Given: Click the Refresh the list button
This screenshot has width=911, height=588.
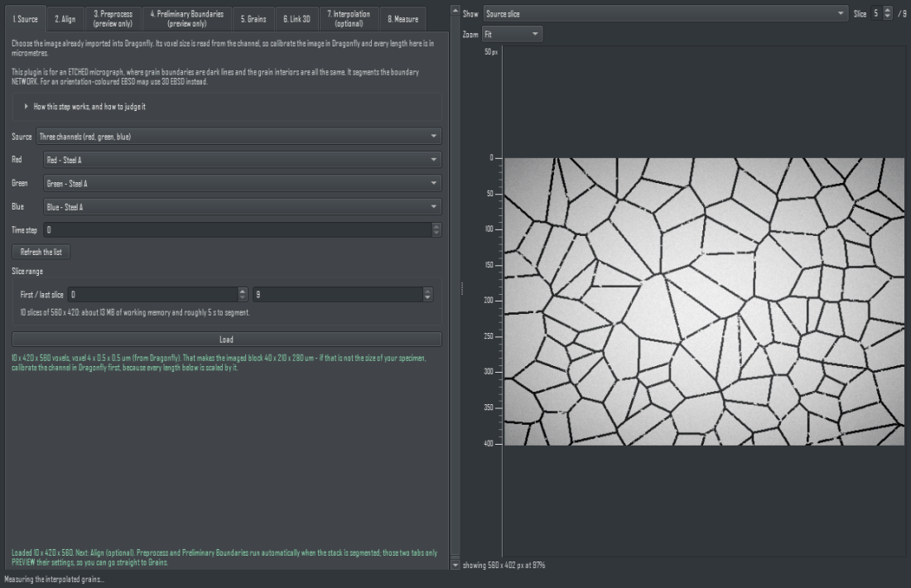Looking at the screenshot, I should [41, 252].
